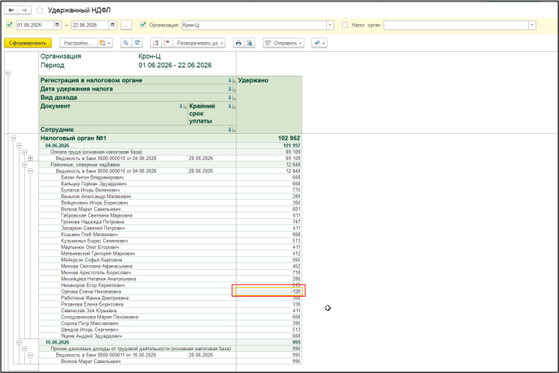Open the calendar for start date 01.06.2026
Image resolution: width=559 pixels, height=373 pixels.
pyautogui.click(x=57, y=25)
